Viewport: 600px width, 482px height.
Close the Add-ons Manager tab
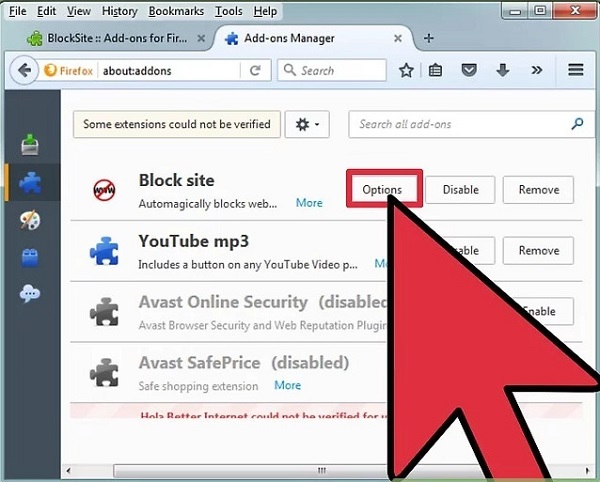click(398, 38)
